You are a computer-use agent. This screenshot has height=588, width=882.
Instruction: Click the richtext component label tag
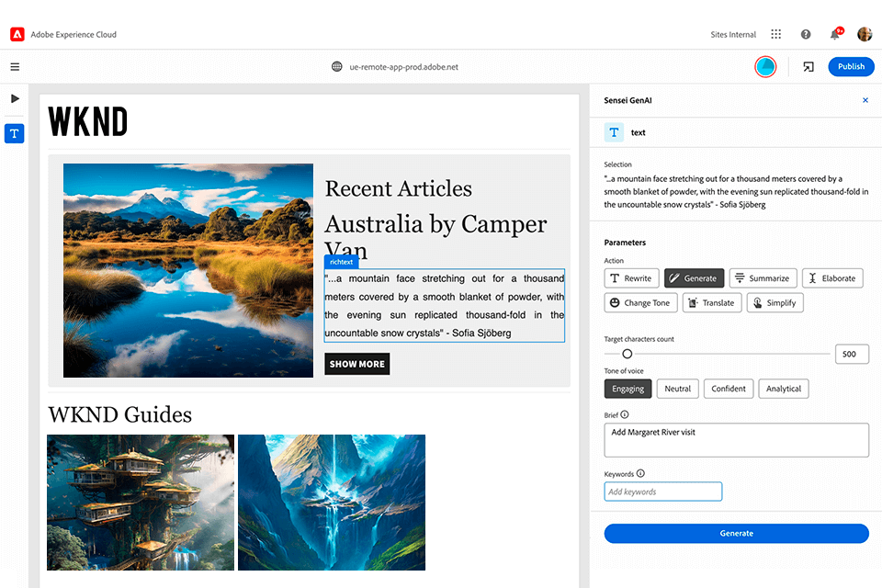pyautogui.click(x=342, y=262)
